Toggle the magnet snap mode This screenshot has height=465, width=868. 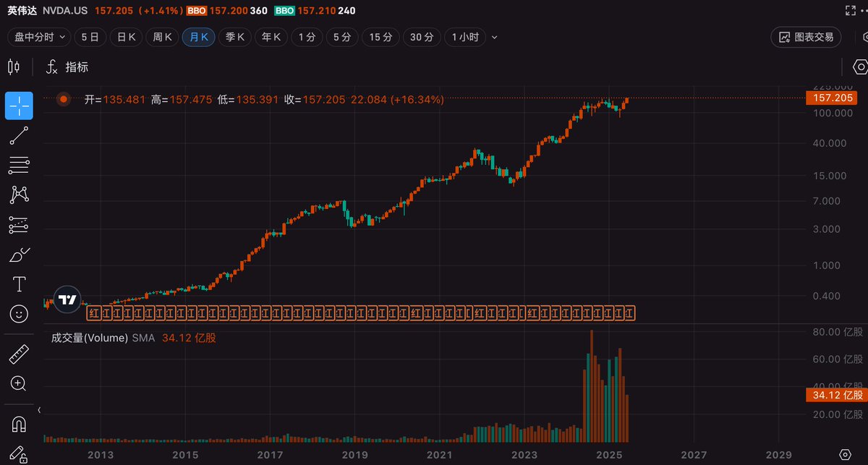pyautogui.click(x=19, y=425)
